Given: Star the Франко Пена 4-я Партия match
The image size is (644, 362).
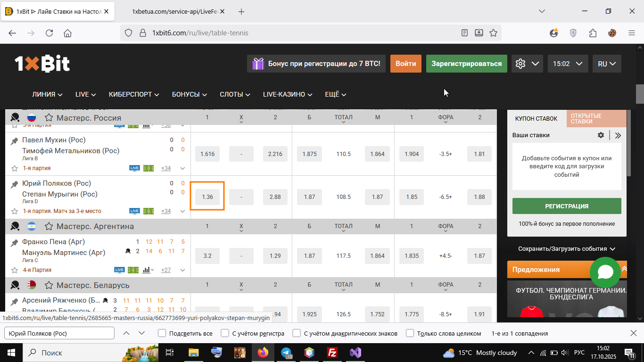Looking at the screenshot, I should click(15, 270).
